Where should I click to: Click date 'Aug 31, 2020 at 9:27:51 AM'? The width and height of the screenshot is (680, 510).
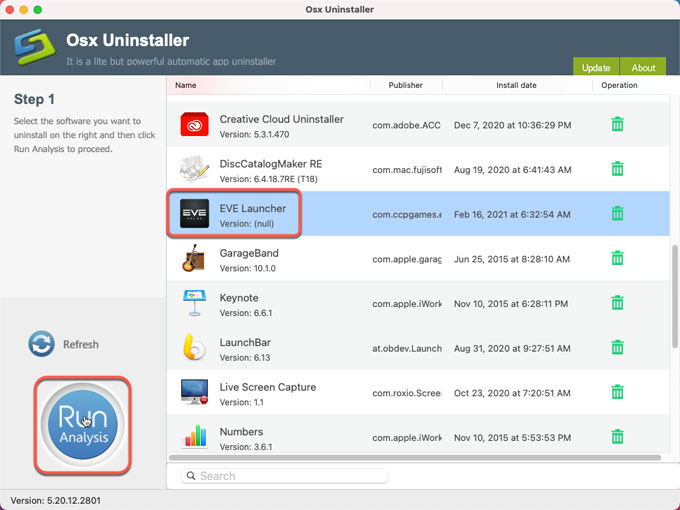point(512,349)
